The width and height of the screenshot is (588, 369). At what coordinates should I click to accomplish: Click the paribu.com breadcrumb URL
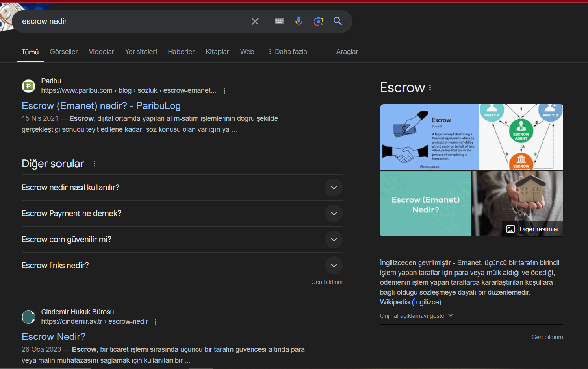pos(129,90)
